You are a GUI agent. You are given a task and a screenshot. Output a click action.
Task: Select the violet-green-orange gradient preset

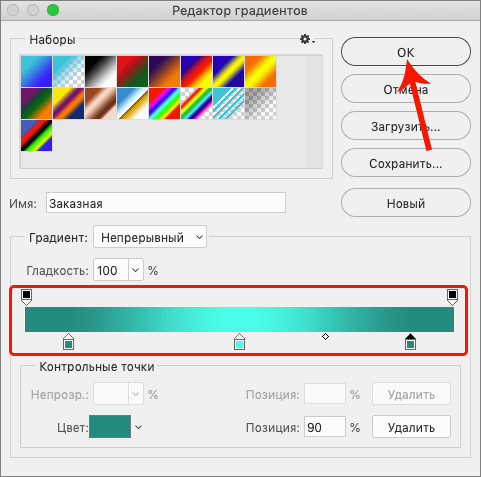point(36,103)
